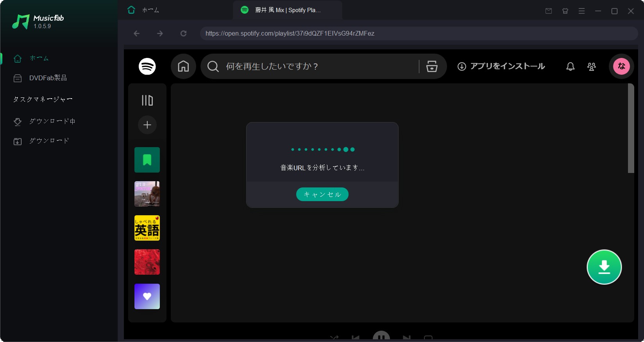Open the mail feedback icon in title bar
644x342 pixels.
(549, 11)
